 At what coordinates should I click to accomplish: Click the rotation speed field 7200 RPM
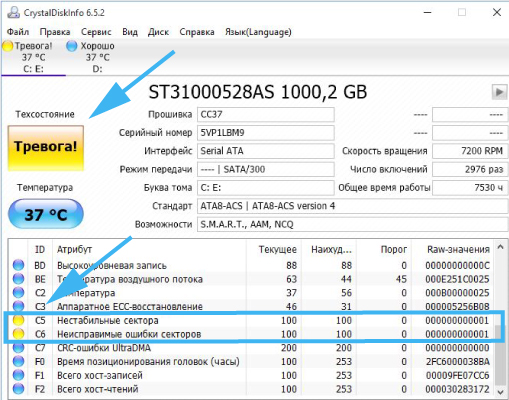pyautogui.click(x=470, y=151)
